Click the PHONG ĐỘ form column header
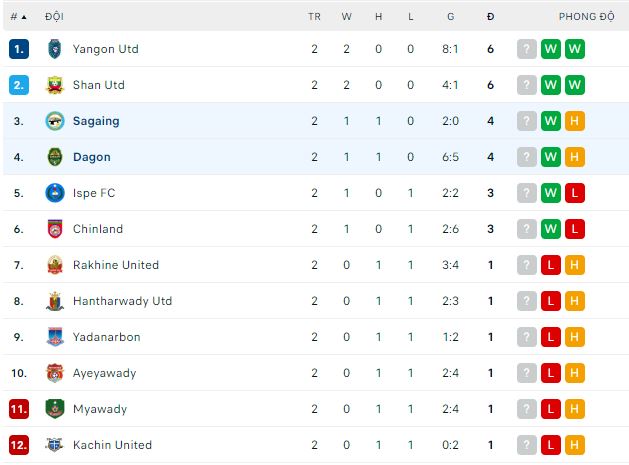629x465 pixels. (x=586, y=16)
